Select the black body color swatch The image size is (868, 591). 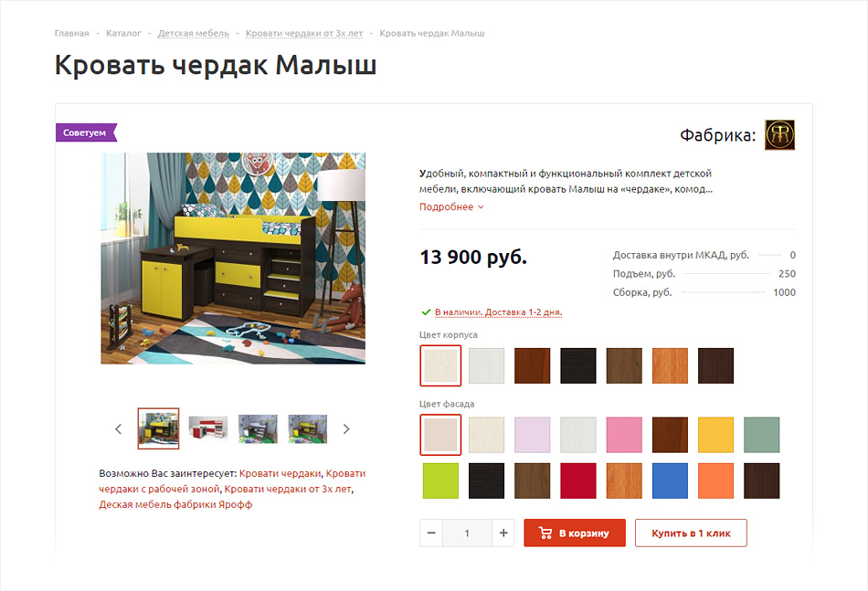pos(578,365)
